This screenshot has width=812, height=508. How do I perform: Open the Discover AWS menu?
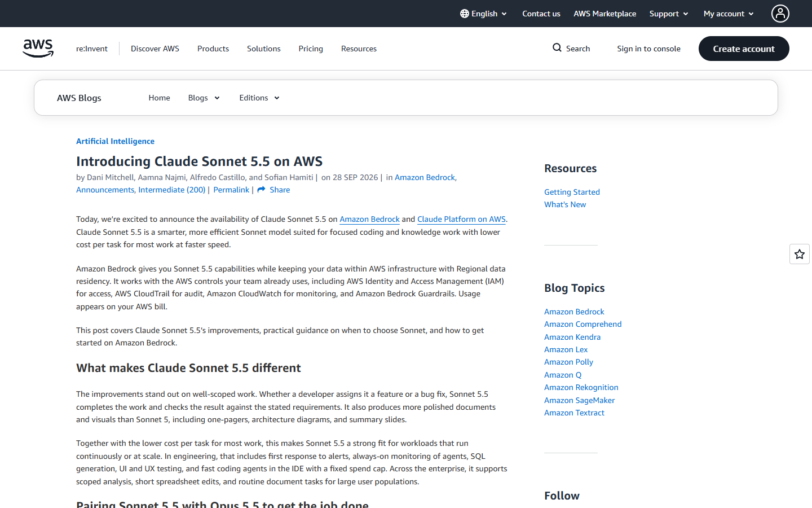(x=155, y=49)
